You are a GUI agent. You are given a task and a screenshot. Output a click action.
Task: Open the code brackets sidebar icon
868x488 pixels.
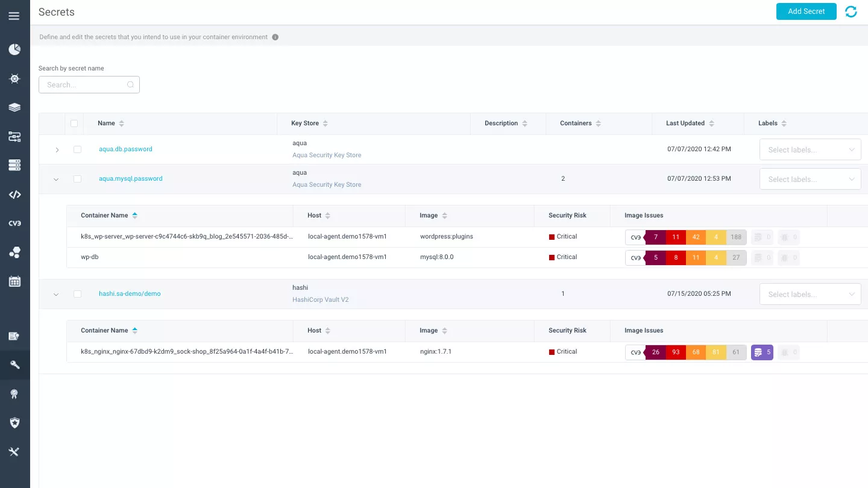(14, 195)
